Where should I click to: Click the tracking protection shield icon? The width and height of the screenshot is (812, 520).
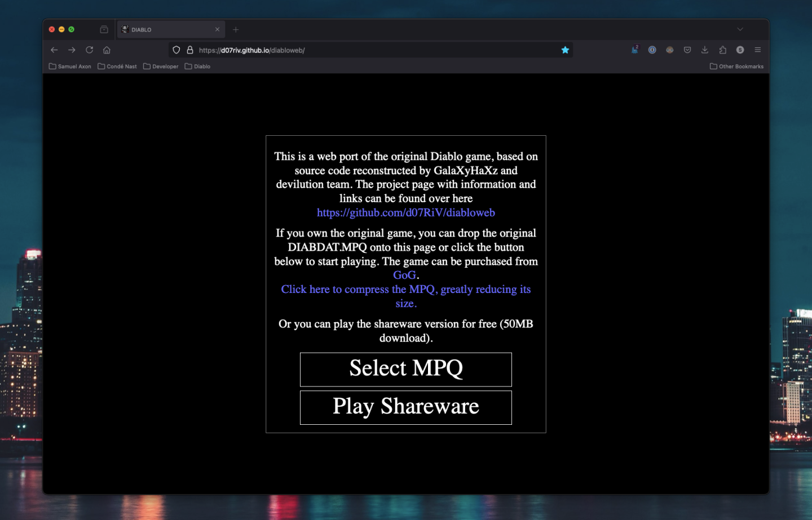pyautogui.click(x=176, y=50)
